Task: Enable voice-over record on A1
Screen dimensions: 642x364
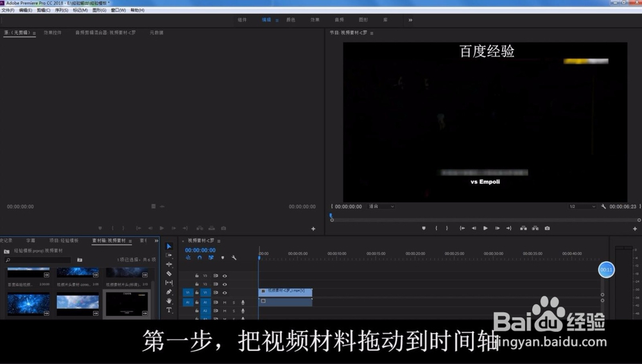Action: [243, 302]
